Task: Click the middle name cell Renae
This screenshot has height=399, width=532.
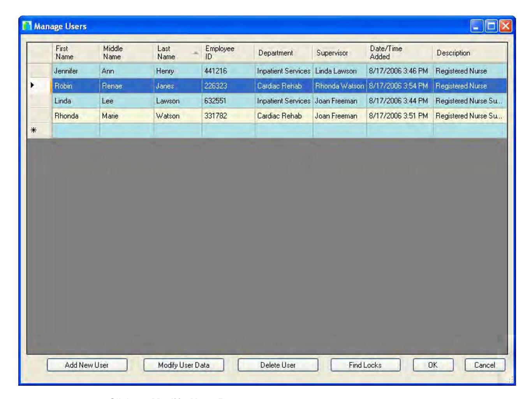Action: pyautogui.click(x=127, y=86)
